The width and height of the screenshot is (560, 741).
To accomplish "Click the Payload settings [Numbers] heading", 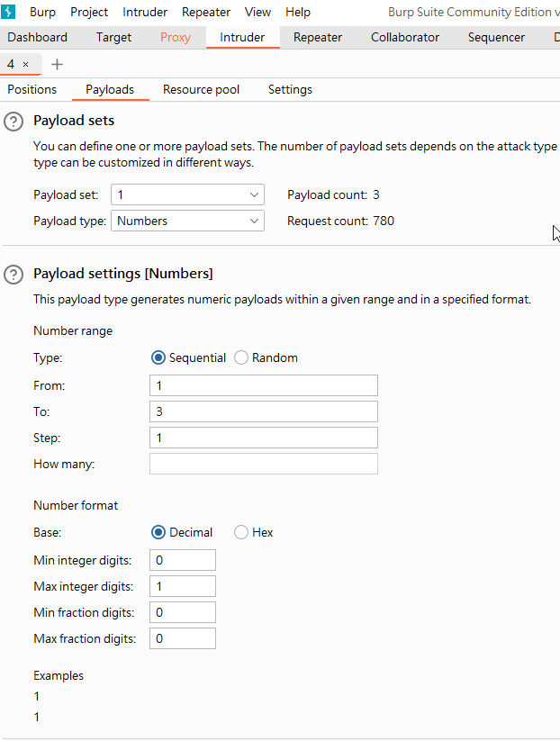I will pyautogui.click(x=122, y=274).
